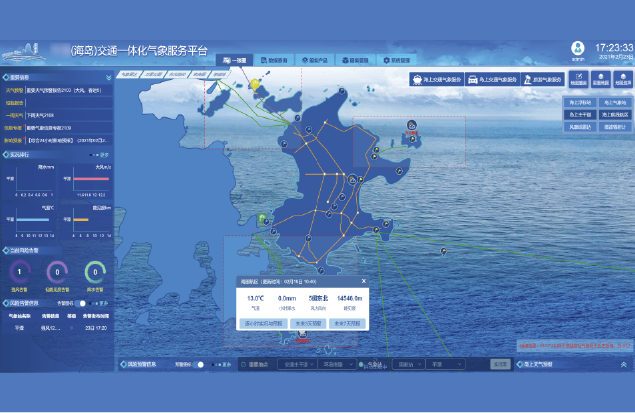
Task: Open the second dropdown next to 交通主干道
Action: pos(337,364)
